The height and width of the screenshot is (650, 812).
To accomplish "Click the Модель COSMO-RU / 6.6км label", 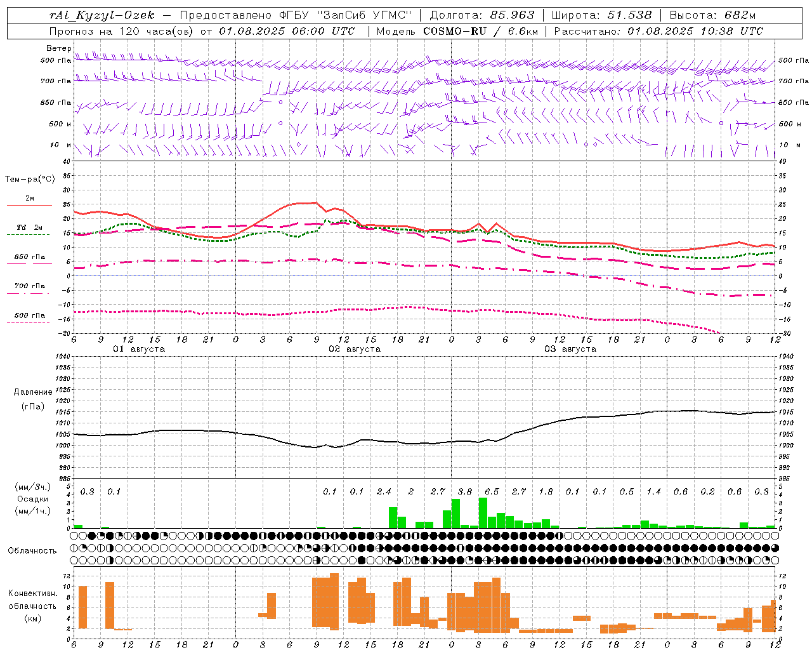I will (457, 31).
